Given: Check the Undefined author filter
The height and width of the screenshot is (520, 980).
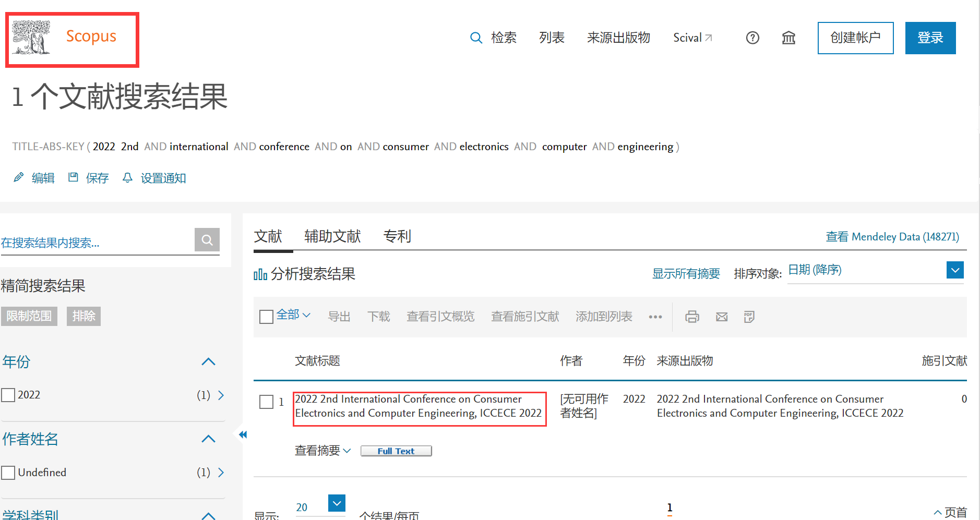Looking at the screenshot, I should coord(8,473).
